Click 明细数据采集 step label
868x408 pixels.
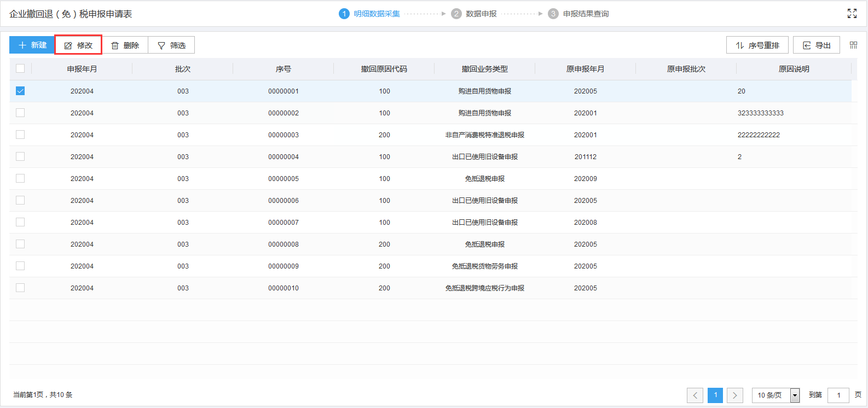coord(377,14)
